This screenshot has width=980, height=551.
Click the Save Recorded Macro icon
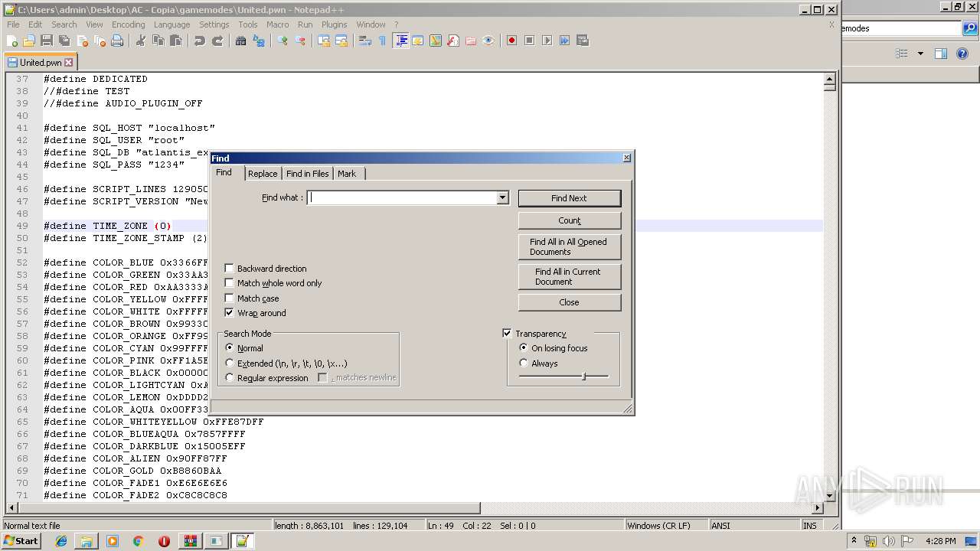[x=582, y=41]
